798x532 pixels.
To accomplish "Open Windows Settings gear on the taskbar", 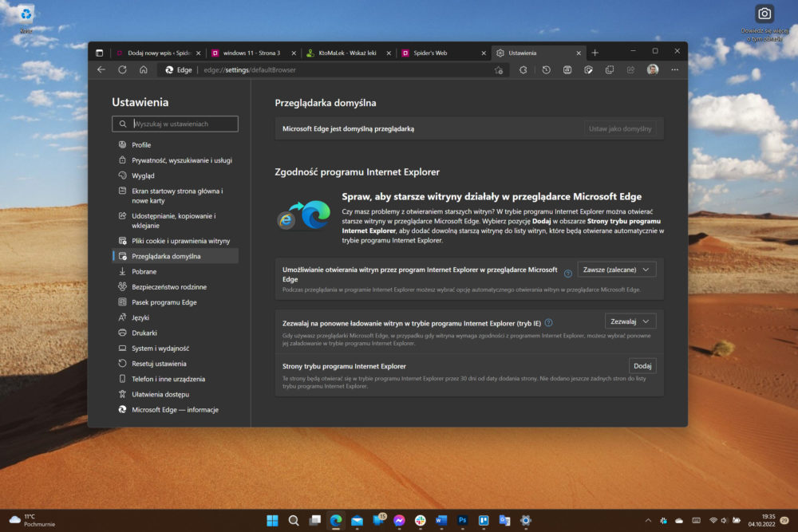I will point(526,520).
